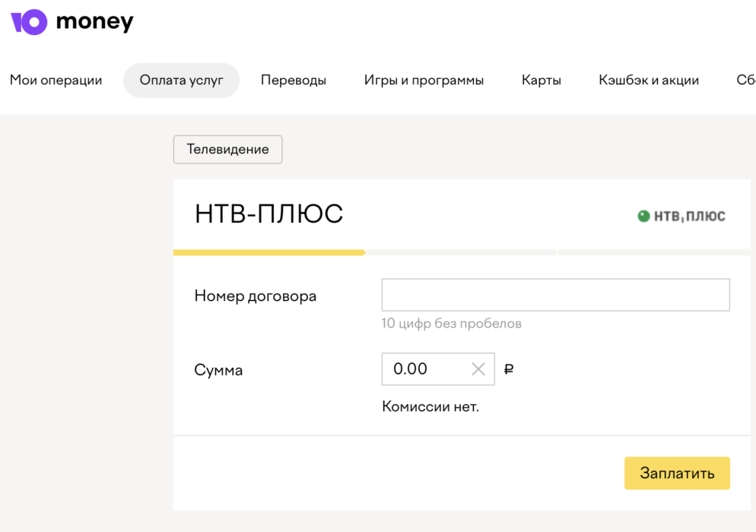
Task: Click the Комиссии нет notice text
Action: click(x=430, y=407)
